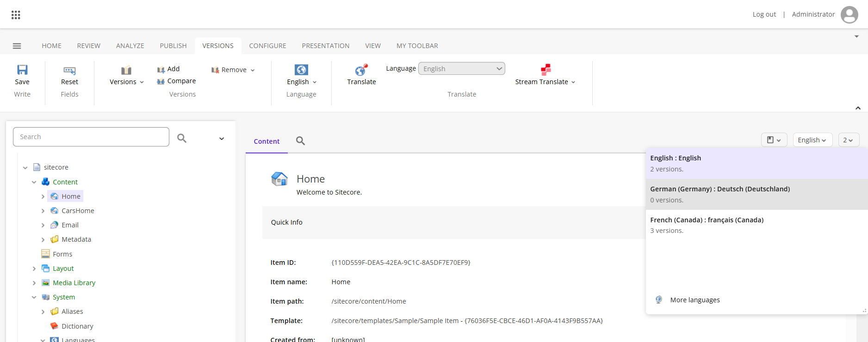Select the Content editor tab

point(267,141)
